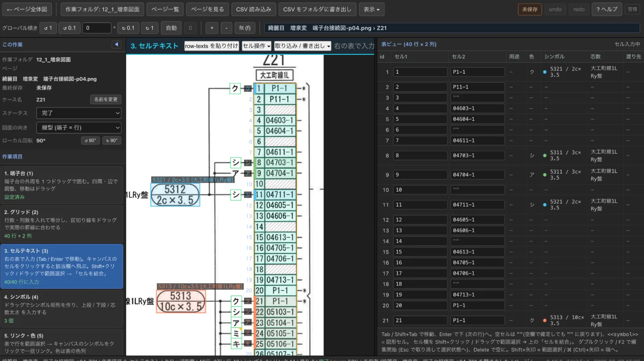Viewport: 644px width, 361px height.
Task: Zoom in with the plus button
Action: 212,28
